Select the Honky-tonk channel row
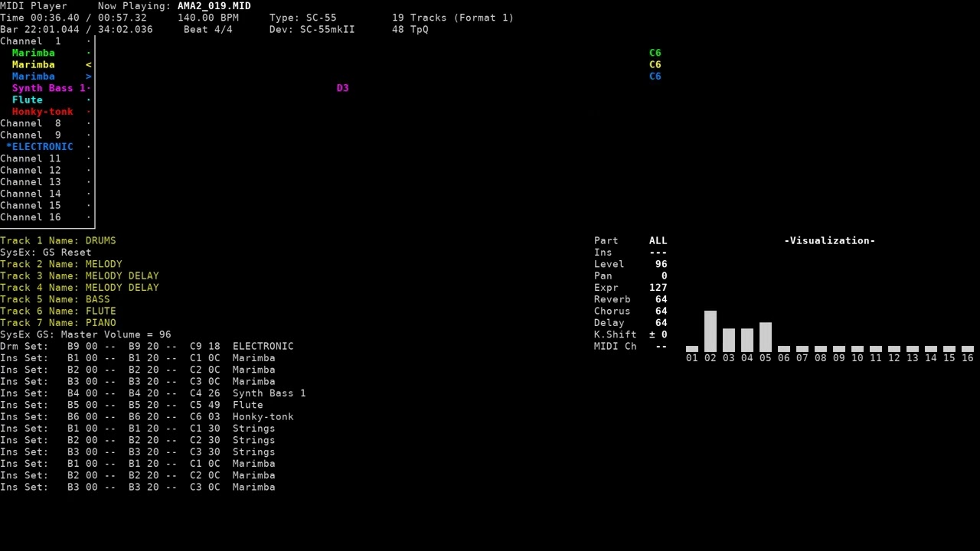Image resolution: width=980 pixels, height=551 pixels. pyautogui.click(x=46, y=112)
